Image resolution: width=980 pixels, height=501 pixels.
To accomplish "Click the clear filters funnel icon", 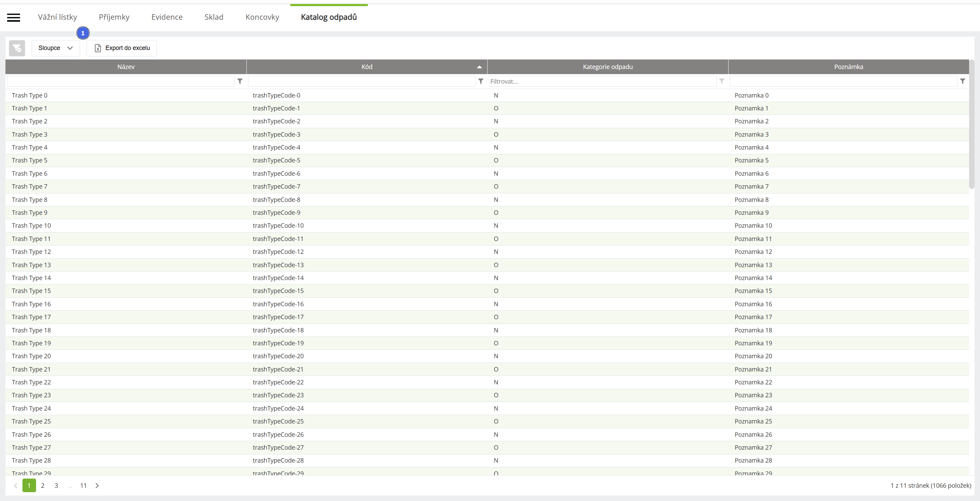I will pyautogui.click(x=17, y=48).
